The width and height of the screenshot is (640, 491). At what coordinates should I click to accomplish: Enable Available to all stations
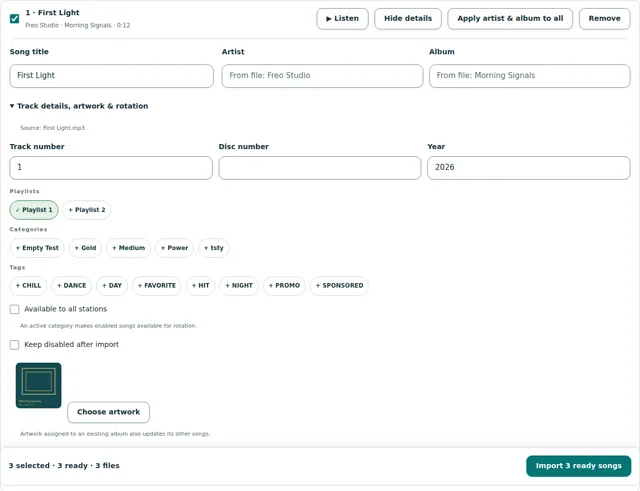click(x=14, y=309)
